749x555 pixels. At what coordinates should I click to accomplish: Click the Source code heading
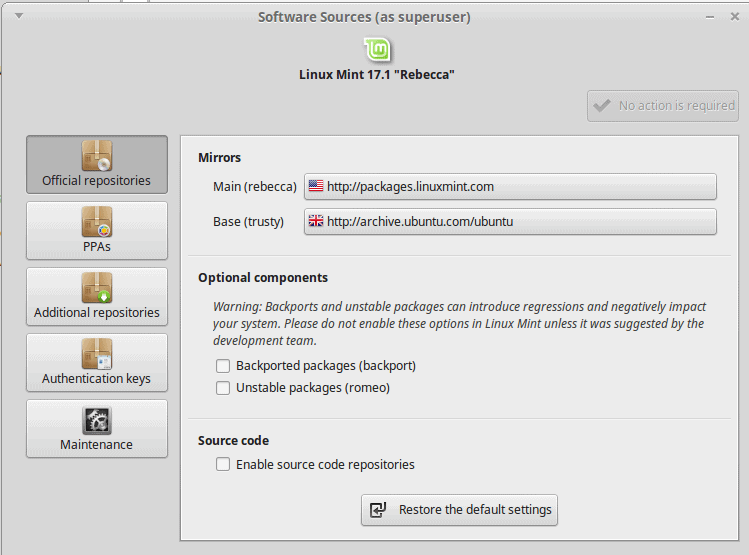(234, 440)
